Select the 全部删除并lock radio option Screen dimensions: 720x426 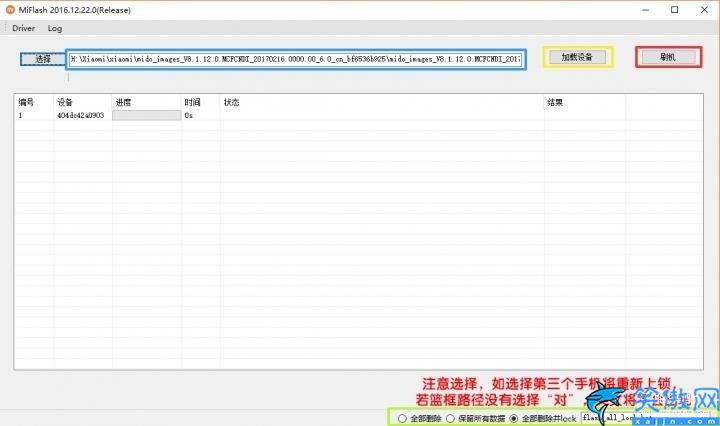click(x=543, y=418)
